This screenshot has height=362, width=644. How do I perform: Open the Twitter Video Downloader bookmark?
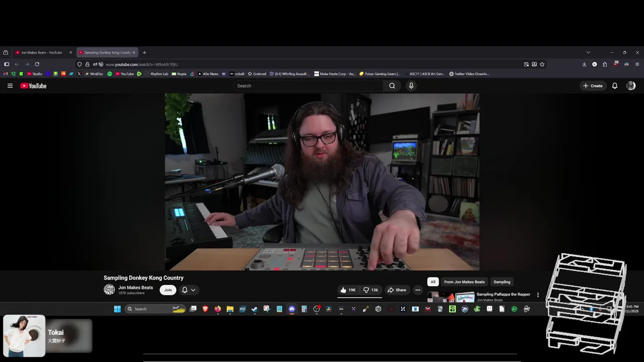469,74
